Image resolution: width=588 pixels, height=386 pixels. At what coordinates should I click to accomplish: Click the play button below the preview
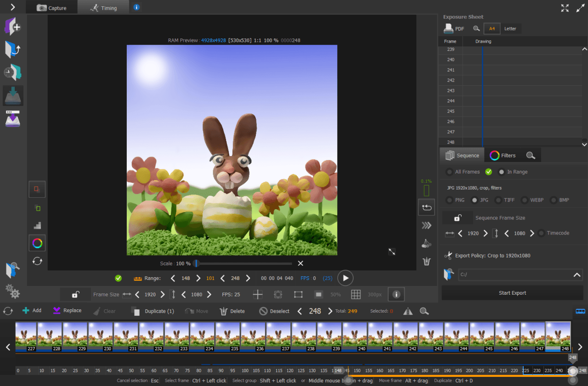345,278
